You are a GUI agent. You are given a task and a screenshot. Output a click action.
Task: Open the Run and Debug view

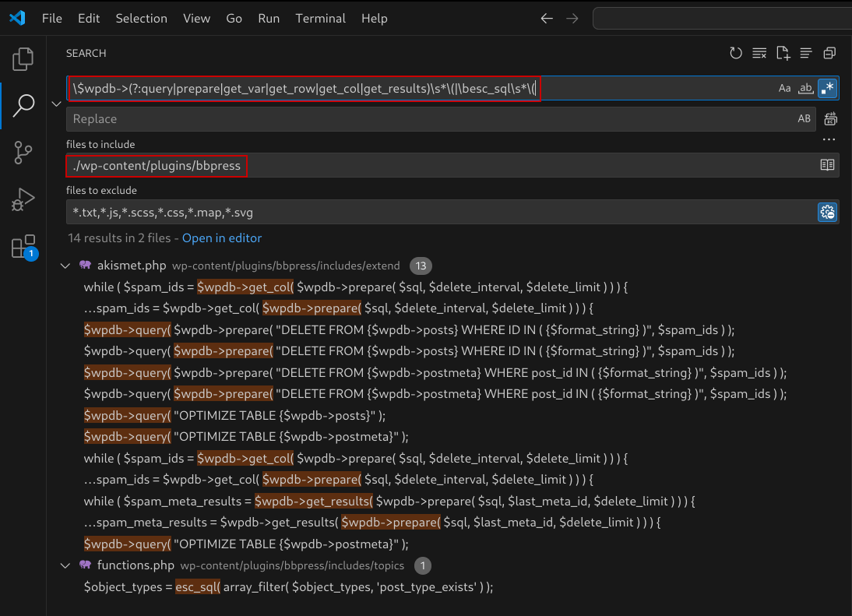point(23,199)
